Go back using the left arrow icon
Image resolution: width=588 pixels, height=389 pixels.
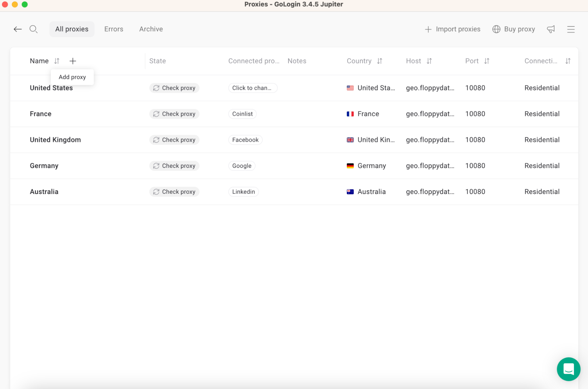pos(18,29)
